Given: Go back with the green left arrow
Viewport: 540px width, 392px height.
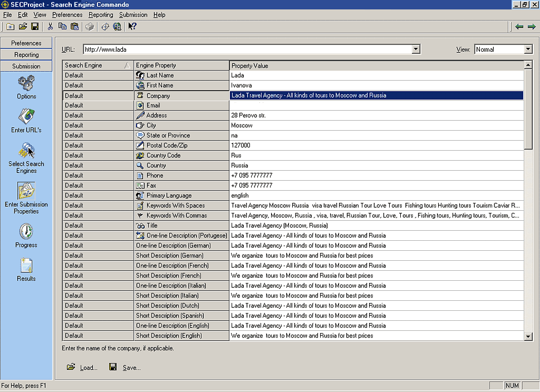Looking at the screenshot, I should pos(519,27).
